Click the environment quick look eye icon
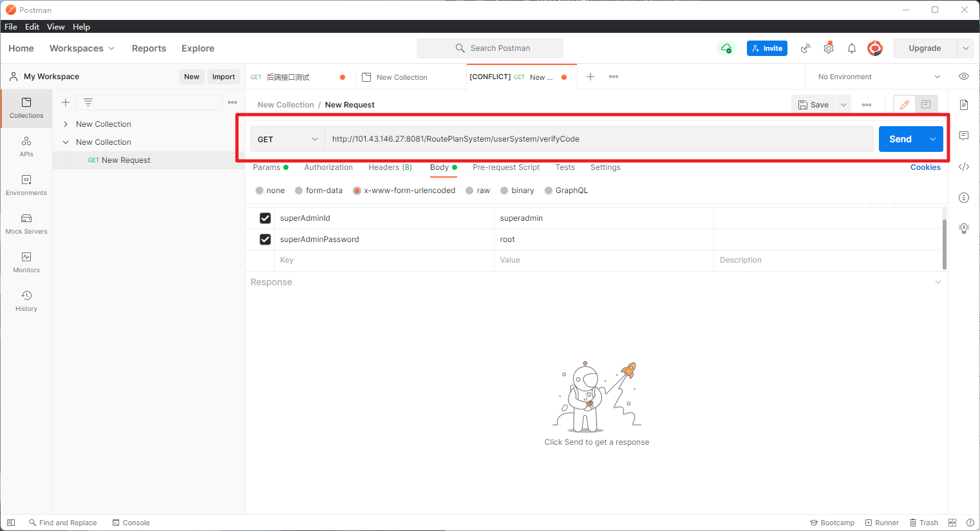Image resolution: width=980 pixels, height=531 pixels. pos(964,77)
